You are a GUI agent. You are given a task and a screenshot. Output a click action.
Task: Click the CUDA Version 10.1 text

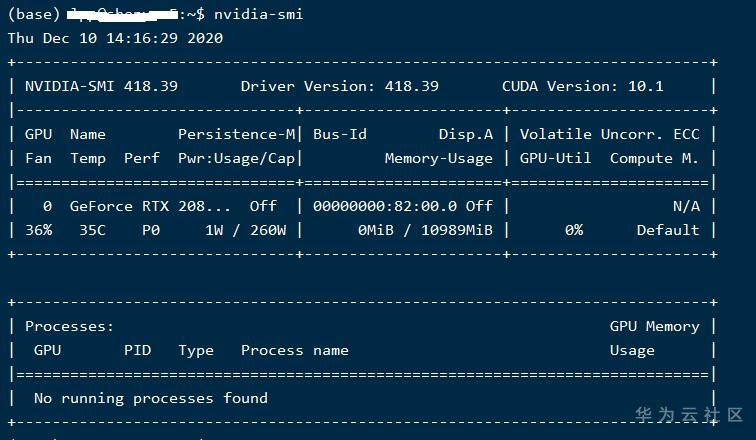tap(582, 86)
